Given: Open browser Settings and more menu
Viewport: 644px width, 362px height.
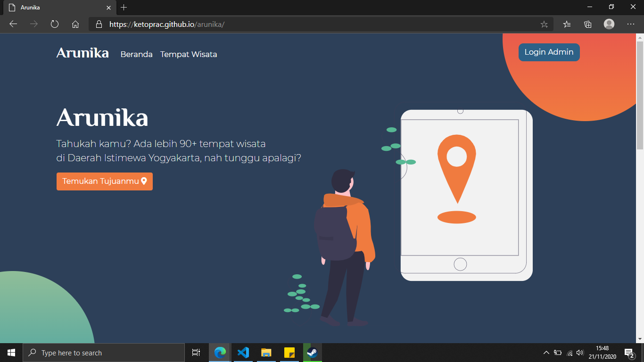Looking at the screenshot, I should click(631, 24).
